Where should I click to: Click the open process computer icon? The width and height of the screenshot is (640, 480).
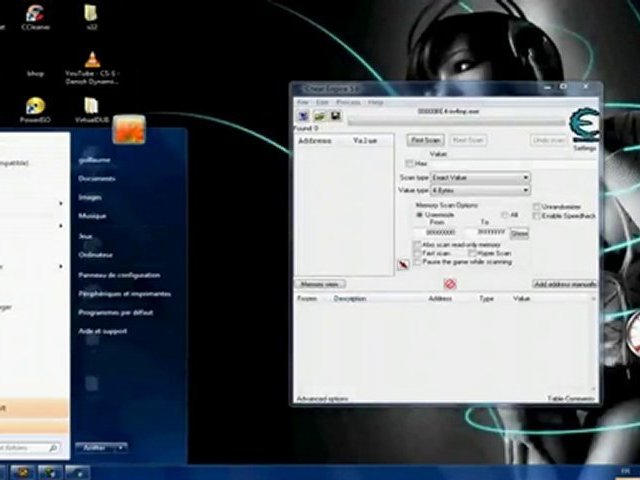302,116
